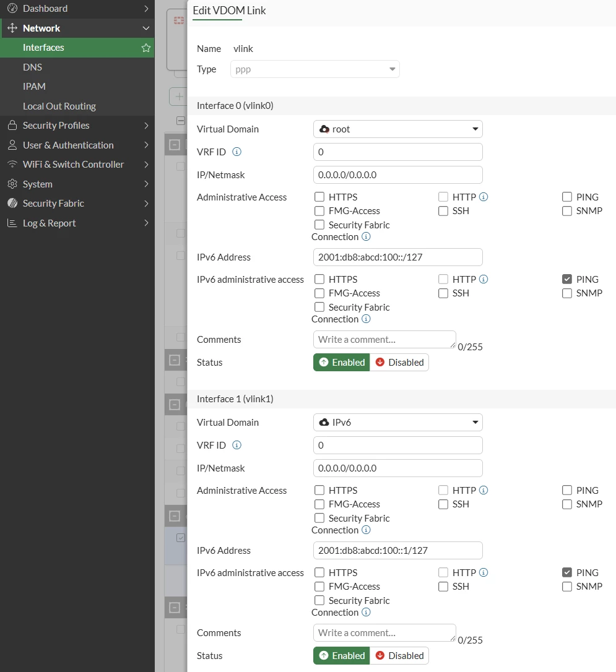Open the Interfaces menu item
Screen dimensions: 616x672
coord(77,48)
